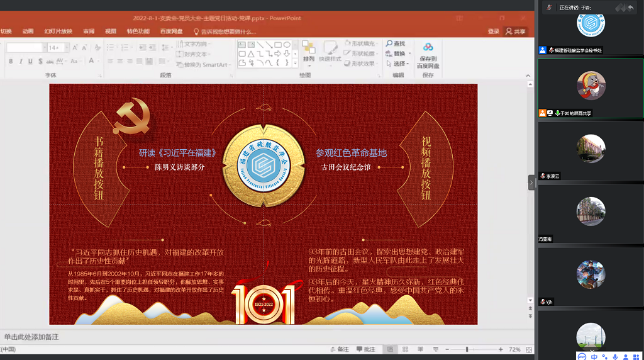Align text right
Image resolution: width=644 pixels, height=360 pixels.
(x=130, y=61)
